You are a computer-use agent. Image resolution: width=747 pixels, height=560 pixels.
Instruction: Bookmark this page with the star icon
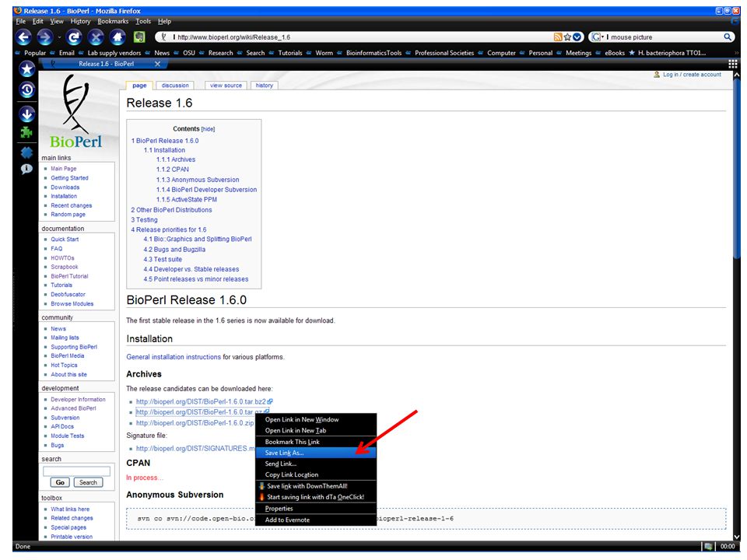pyautogui.click(x=567, y=37)
